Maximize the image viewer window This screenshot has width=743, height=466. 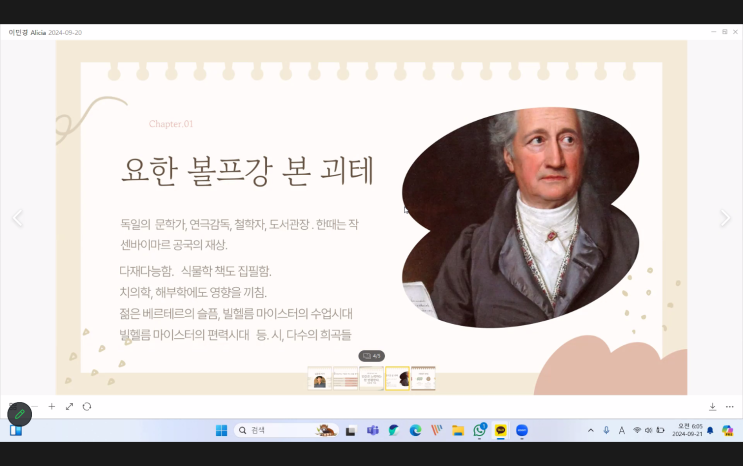coord(725,32)
